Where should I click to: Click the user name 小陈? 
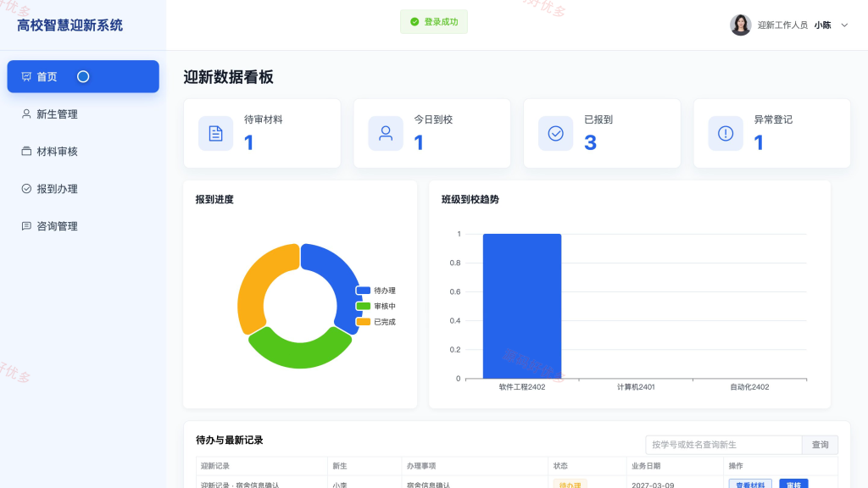[822, 25]
